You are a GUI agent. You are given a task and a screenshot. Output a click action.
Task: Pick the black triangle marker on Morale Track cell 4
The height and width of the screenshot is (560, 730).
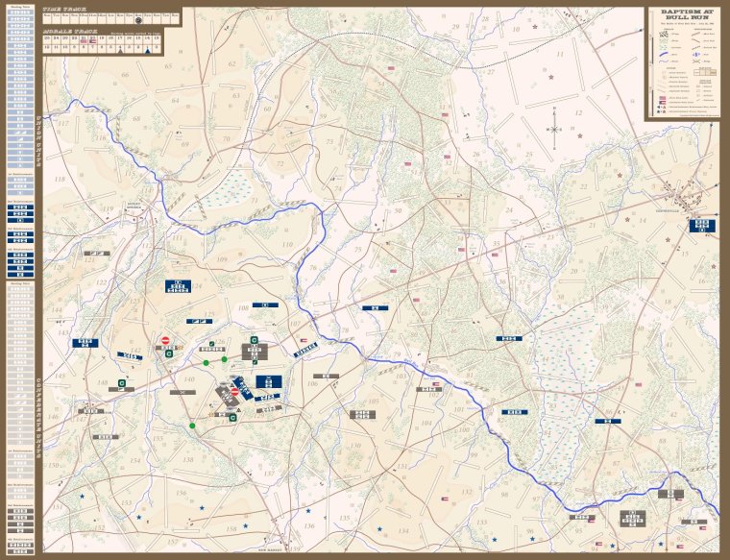pyautogui.click(x=120, y=51)
